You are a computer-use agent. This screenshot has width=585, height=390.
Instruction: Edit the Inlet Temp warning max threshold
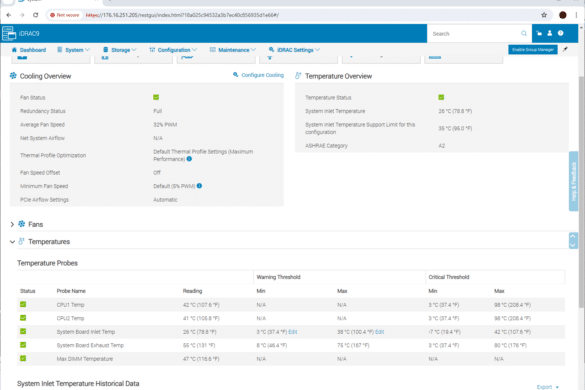pos(379,332)
